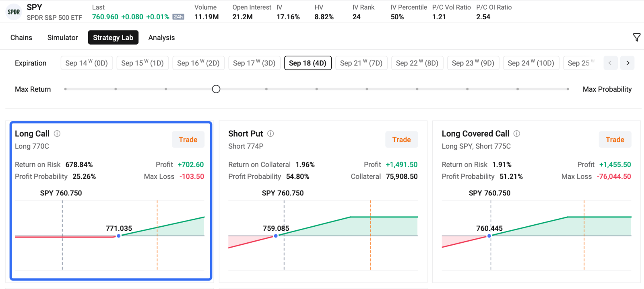Click Return on Risk 678.84% value
This screenshot has height=289, width=644.
click(x=79, y=164)
